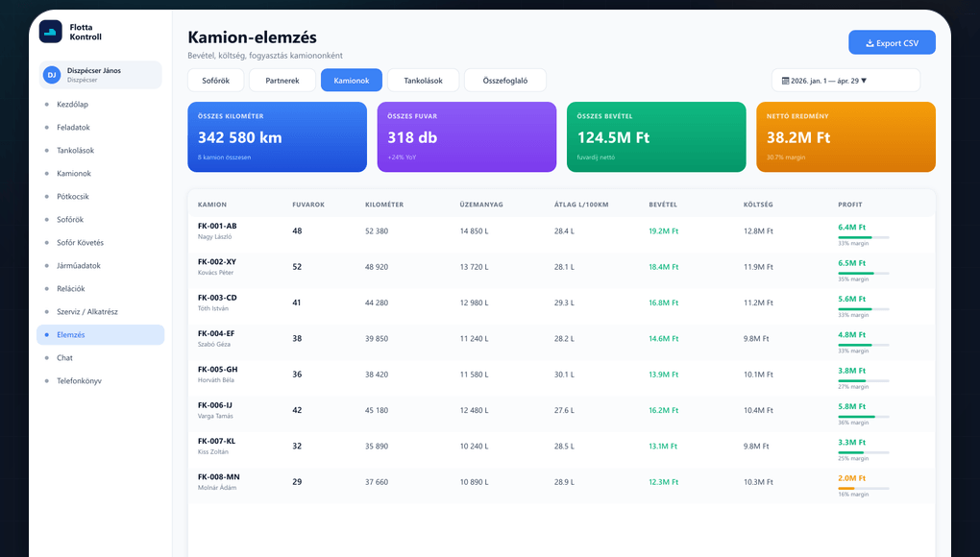Screen dimensions: 980x557
Task: Click profit value 5.8M Ft
Action: pos(852,406)
